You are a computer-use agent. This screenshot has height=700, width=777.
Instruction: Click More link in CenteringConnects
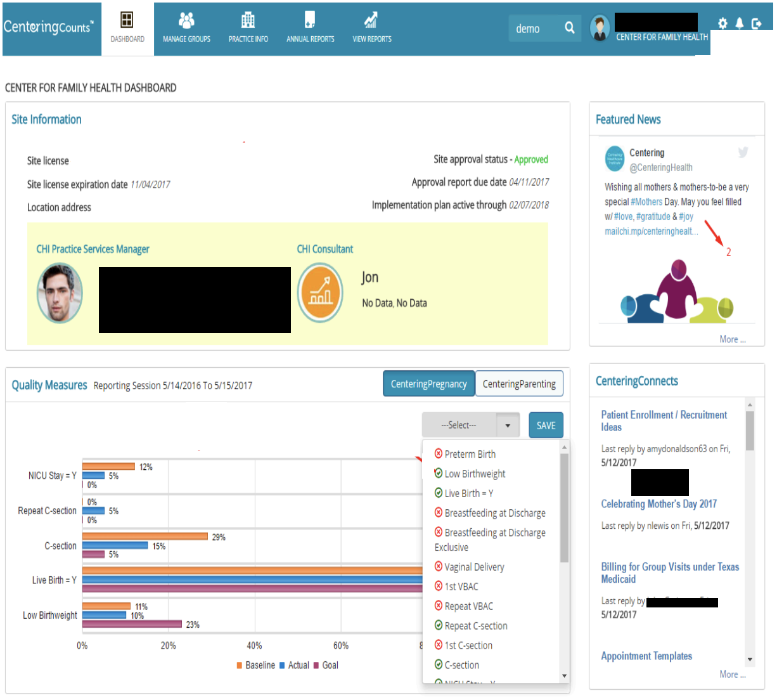[733, 675]
